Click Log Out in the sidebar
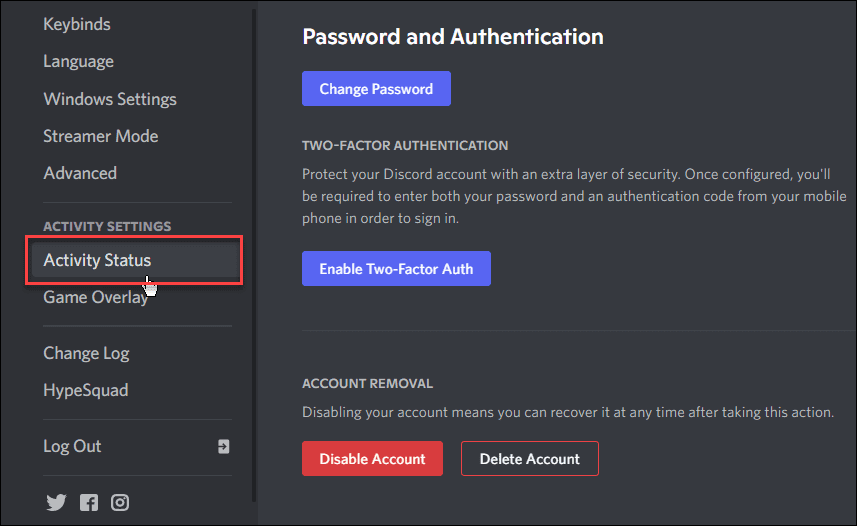The width and height of the screenshot is (857, 526). point(72,446)
